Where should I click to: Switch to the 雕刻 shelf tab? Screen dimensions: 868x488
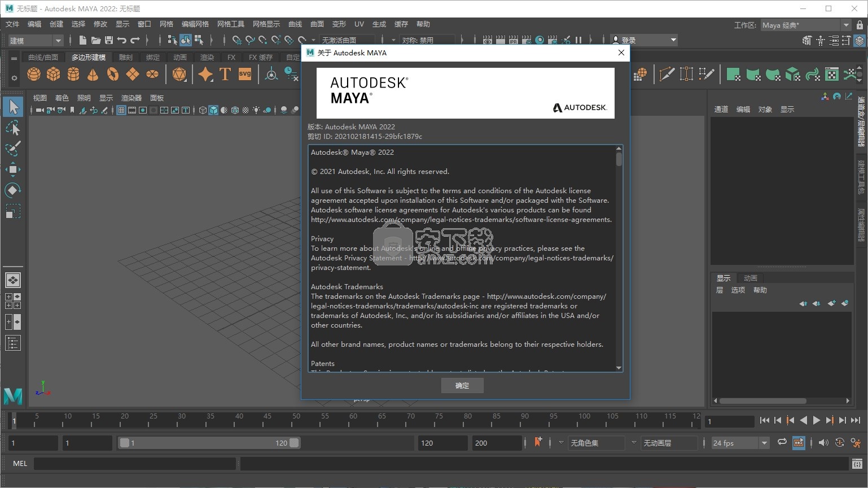[x=125, y=58]
